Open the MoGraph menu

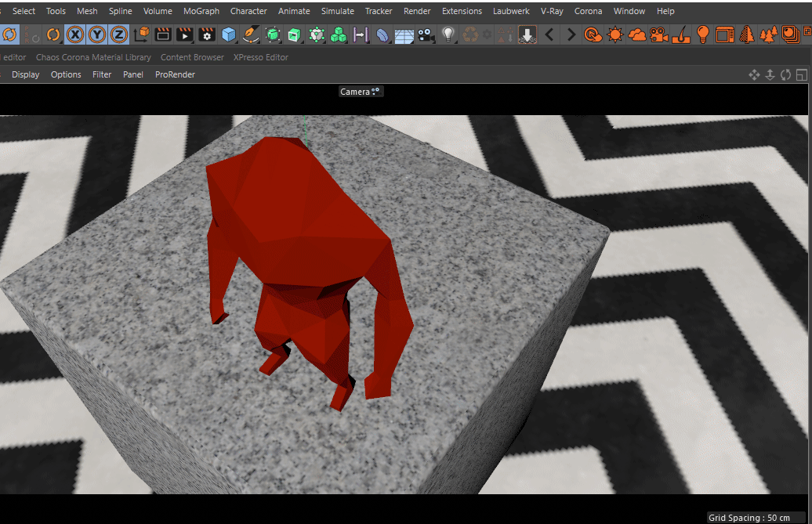point(201,11)
